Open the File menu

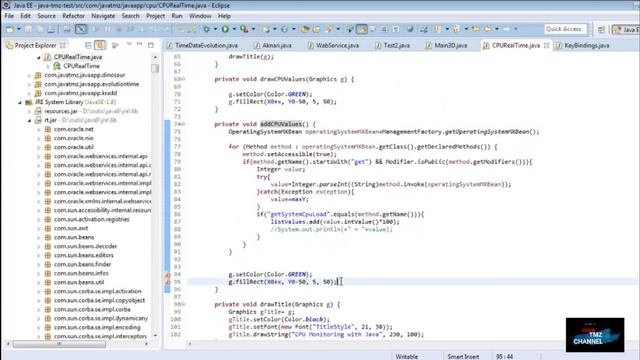click(x=9, y=16)
